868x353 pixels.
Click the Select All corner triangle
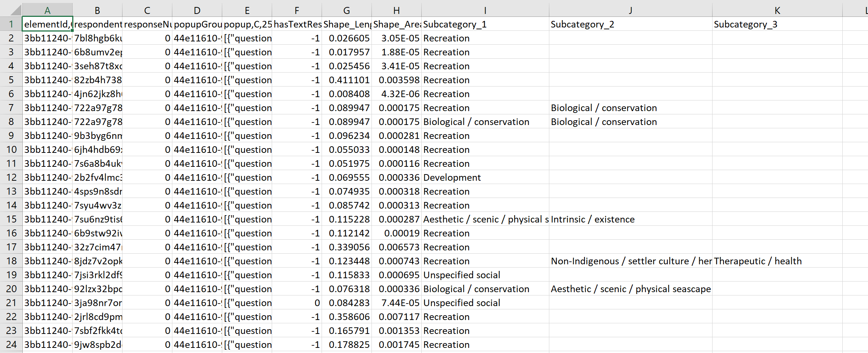(x=11, y=10)
